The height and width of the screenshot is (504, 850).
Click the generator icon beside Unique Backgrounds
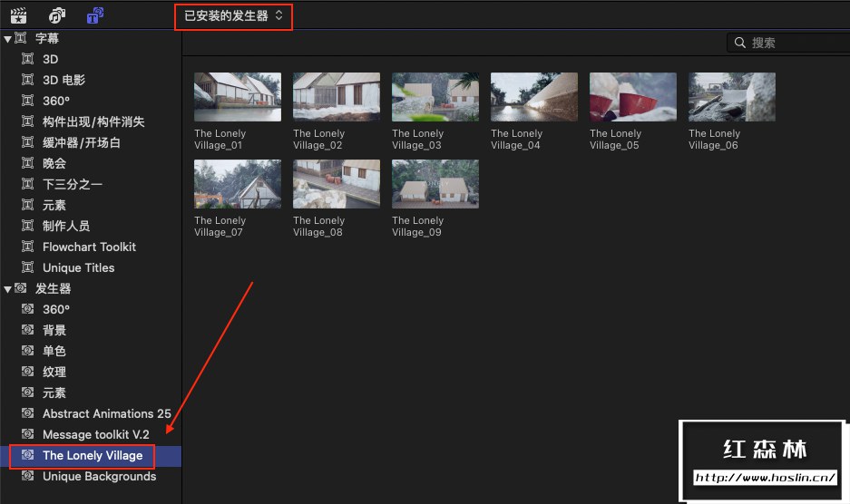tap(27, 476)
